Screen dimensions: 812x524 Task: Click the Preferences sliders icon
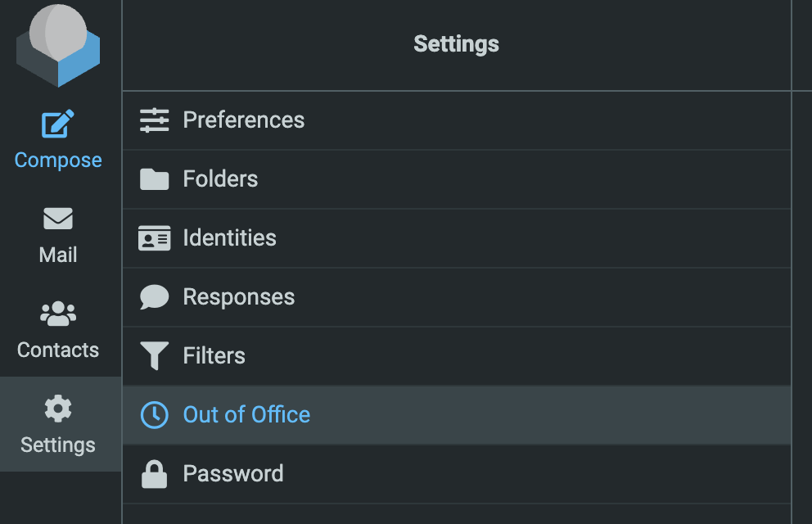(154, 120)
